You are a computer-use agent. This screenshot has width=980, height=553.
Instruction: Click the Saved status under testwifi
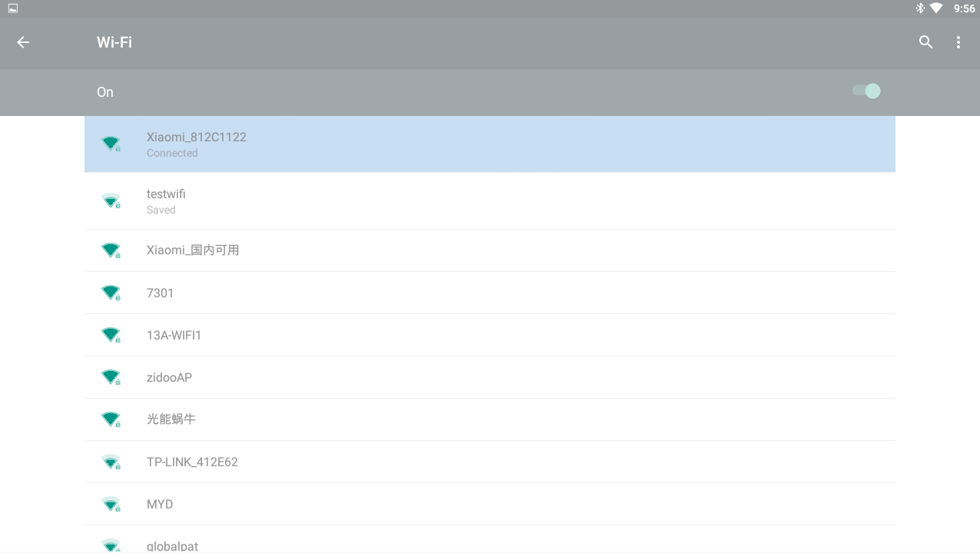point(161,210)
